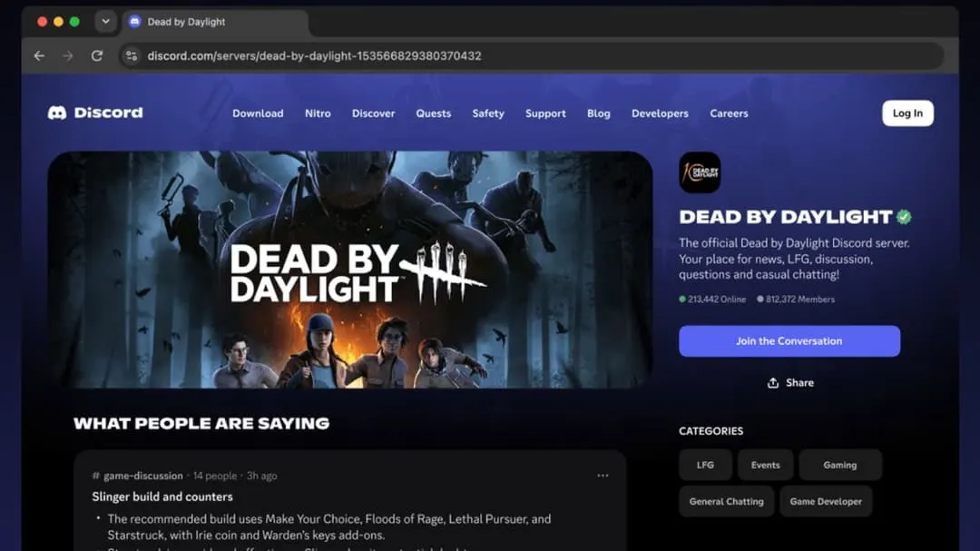This screenshot has height=551, width=980.
Task: Click the Dead by Daylight server avatar icon
Action: 700,172
